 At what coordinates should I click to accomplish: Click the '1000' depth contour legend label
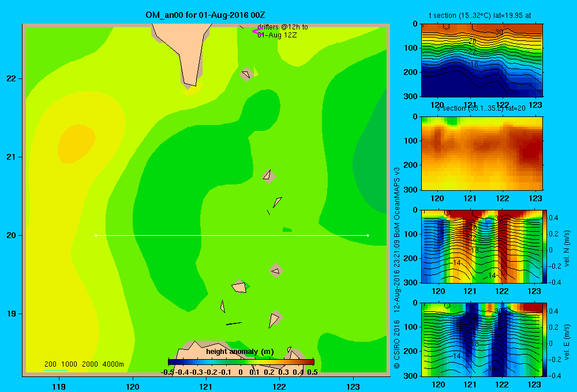click(x=69, y=364)
